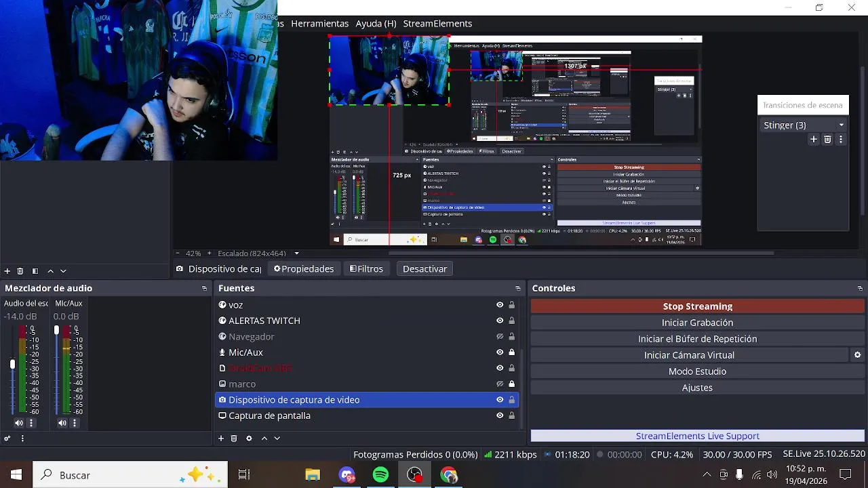The image size is (868, 488).
Task: Click Stop Streaming button
Action: tap(698, 306)
